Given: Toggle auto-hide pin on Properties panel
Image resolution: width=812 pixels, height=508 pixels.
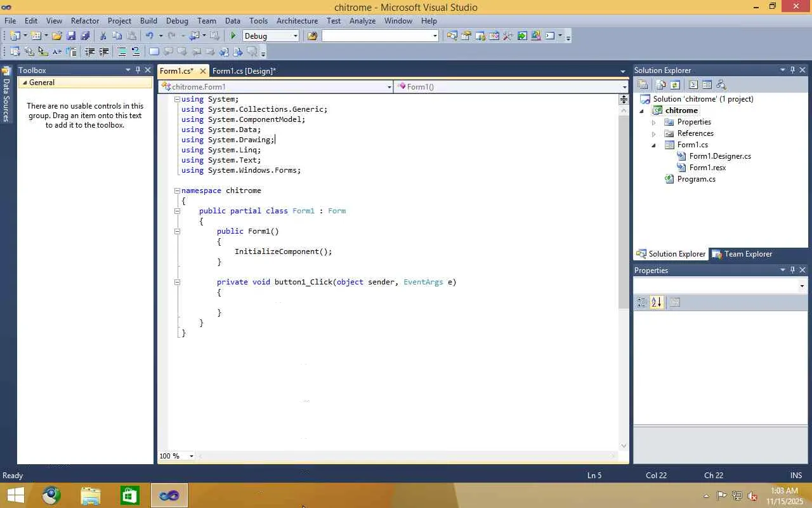Looking at the screenshot, I should (792, 270).
